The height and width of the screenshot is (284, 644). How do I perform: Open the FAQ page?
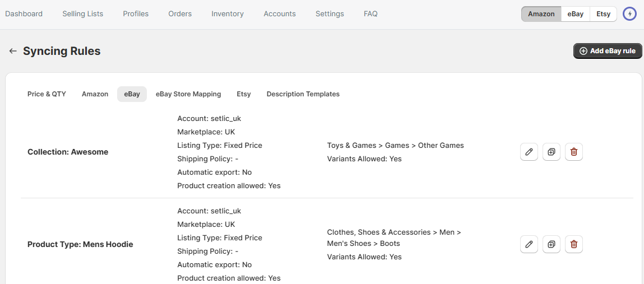(x=370, y=14)
